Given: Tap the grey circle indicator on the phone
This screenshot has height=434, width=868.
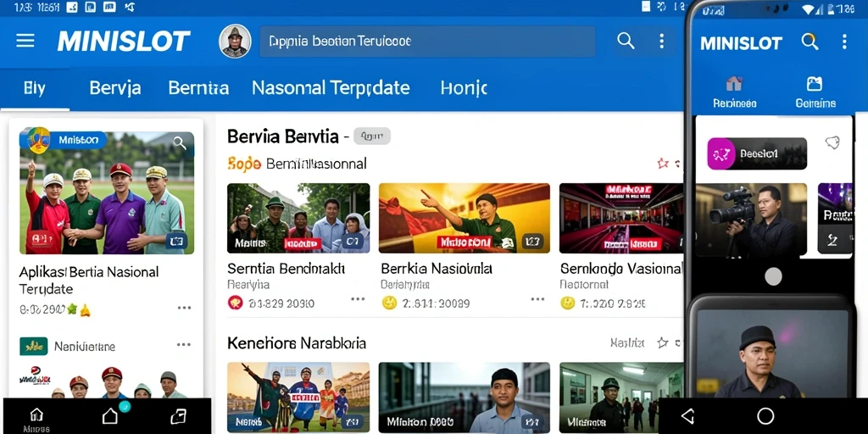Looking at the screenshot, I should 773,276.
